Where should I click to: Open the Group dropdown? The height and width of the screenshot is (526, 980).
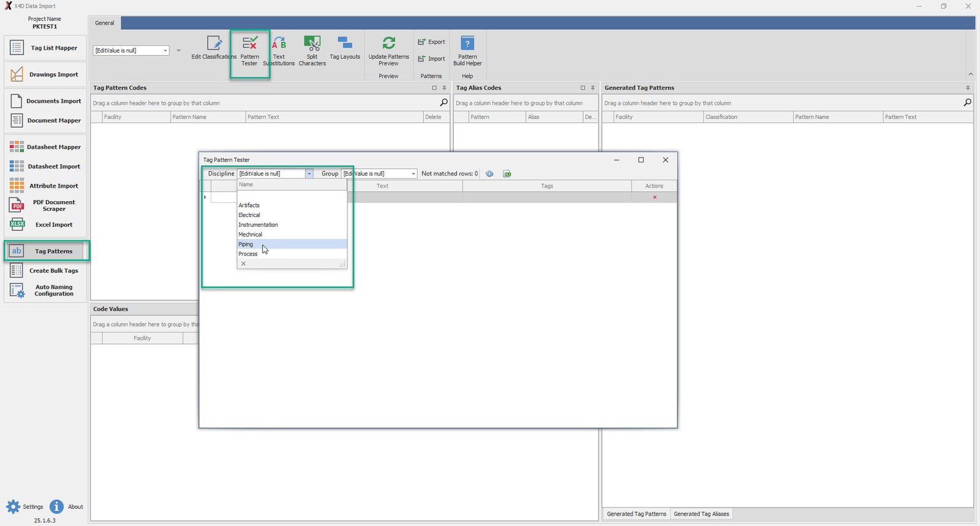pos(413,174)
